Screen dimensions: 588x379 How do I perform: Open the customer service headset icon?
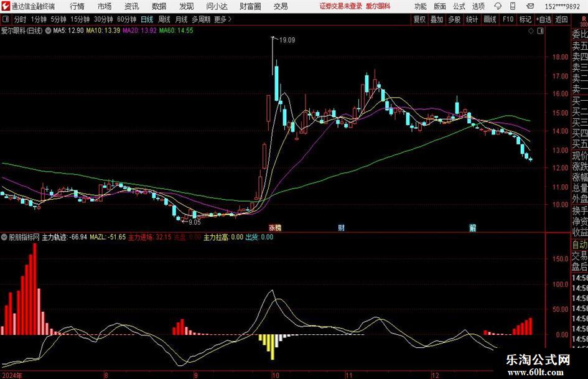point(498,6)
